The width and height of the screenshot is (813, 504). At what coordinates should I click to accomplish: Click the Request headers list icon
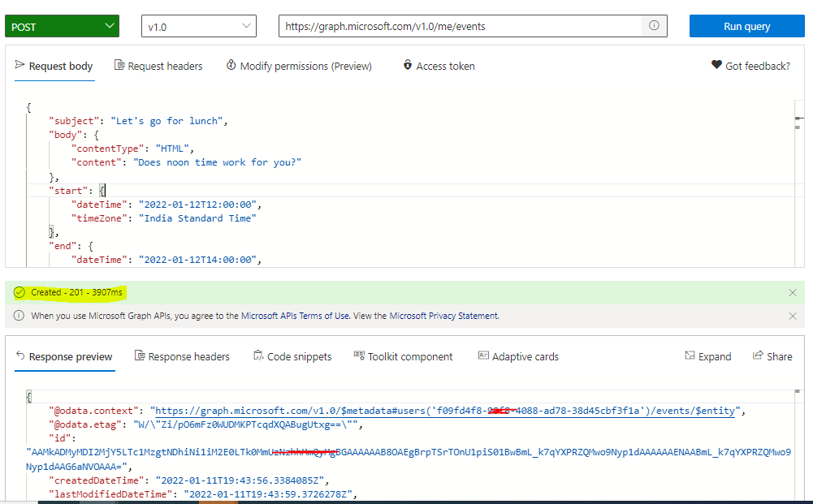(119, 66)
